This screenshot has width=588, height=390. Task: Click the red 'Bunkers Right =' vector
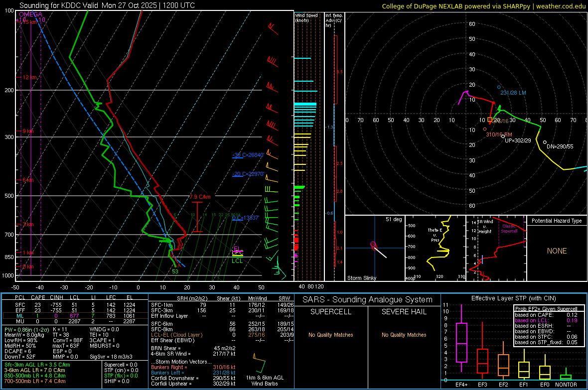[193, 367]
